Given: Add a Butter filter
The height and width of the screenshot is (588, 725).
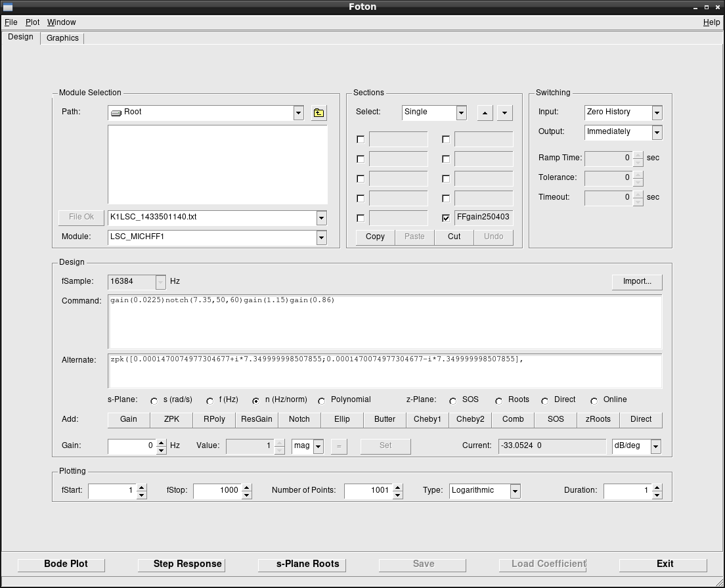Looking at the screenshot, I should pos(385,420).
